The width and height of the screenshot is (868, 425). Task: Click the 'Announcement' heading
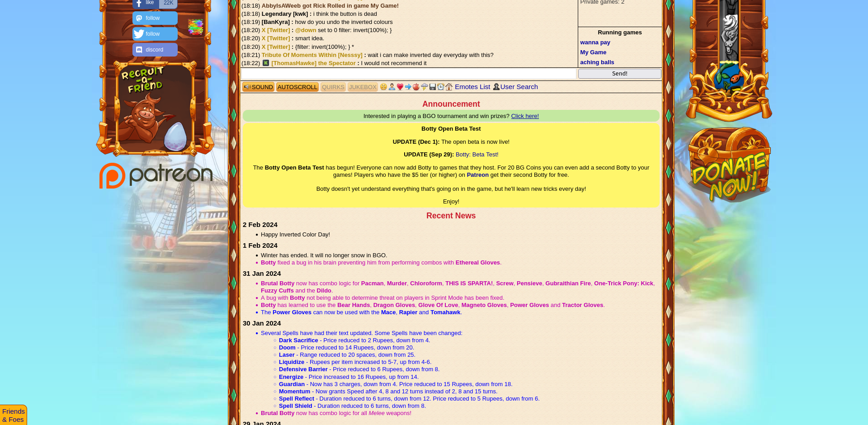point(451,104)
